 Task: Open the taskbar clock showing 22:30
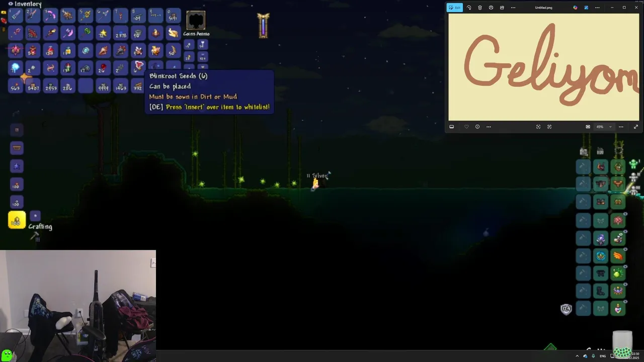(x=635, y=356)
